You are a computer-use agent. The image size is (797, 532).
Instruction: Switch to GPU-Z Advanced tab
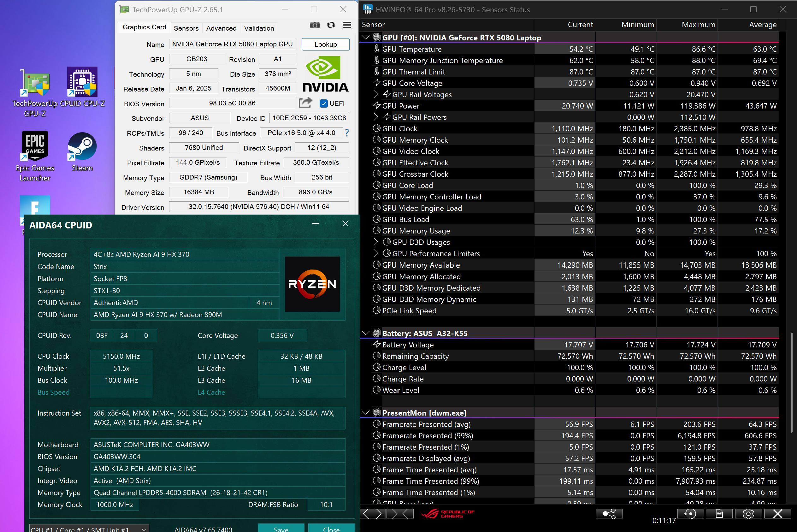[x=221, y=28]
